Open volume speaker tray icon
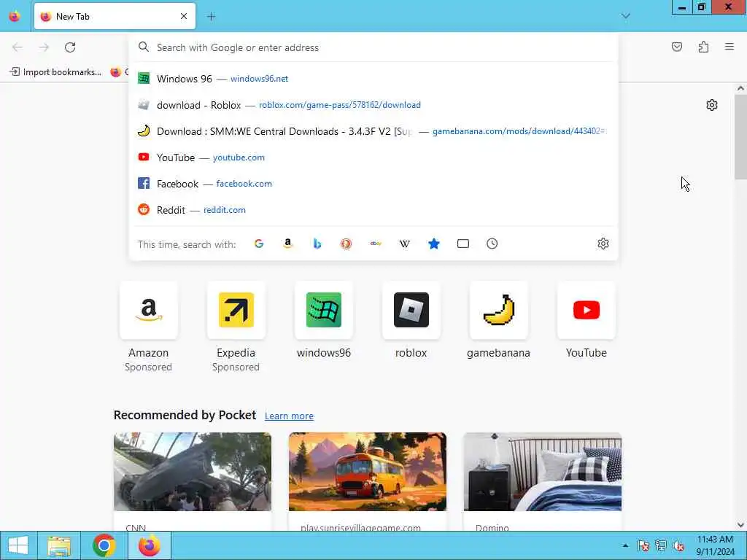This screenshot has width=747, height=560. [x=678, y=545]
